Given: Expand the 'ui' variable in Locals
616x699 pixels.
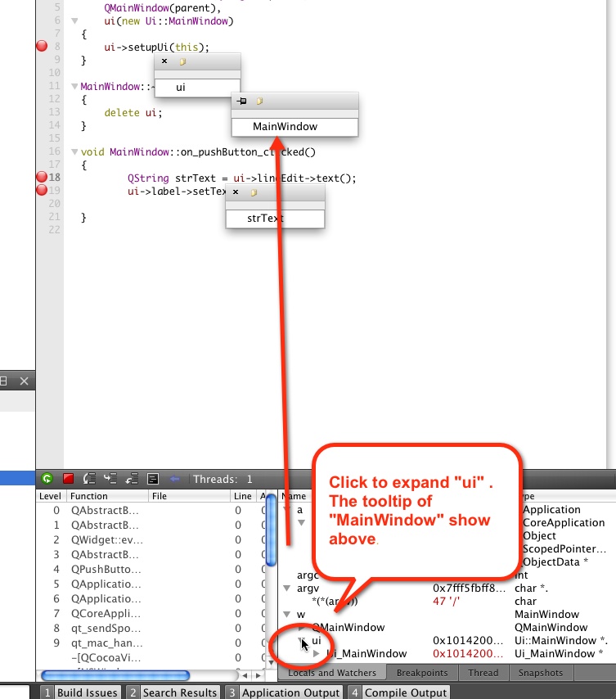Looking at the screenshot, I should coord(302,641).
